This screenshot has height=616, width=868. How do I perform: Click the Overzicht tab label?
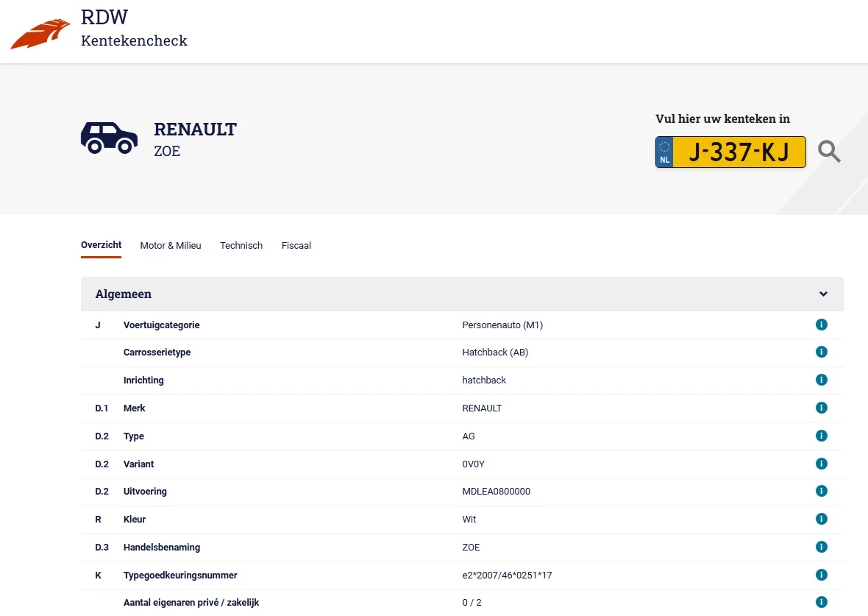(101, 245)
